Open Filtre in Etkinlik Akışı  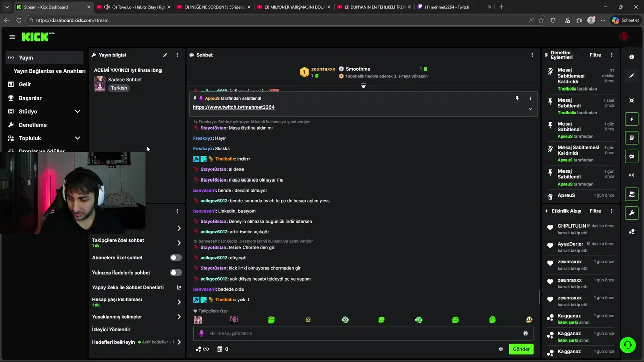point(595,211)
